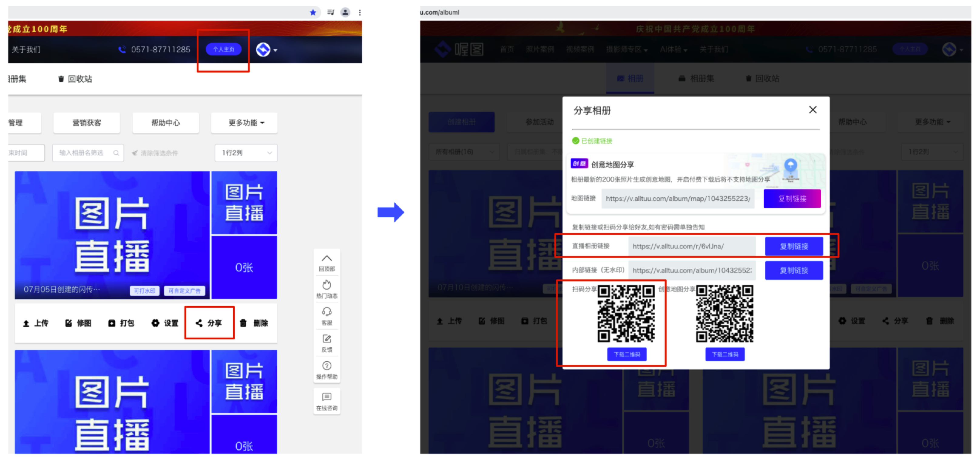980x459 pixels.
Task: Open 所有相册(16) dropdown in right window
Action: [x=464, y=152]
